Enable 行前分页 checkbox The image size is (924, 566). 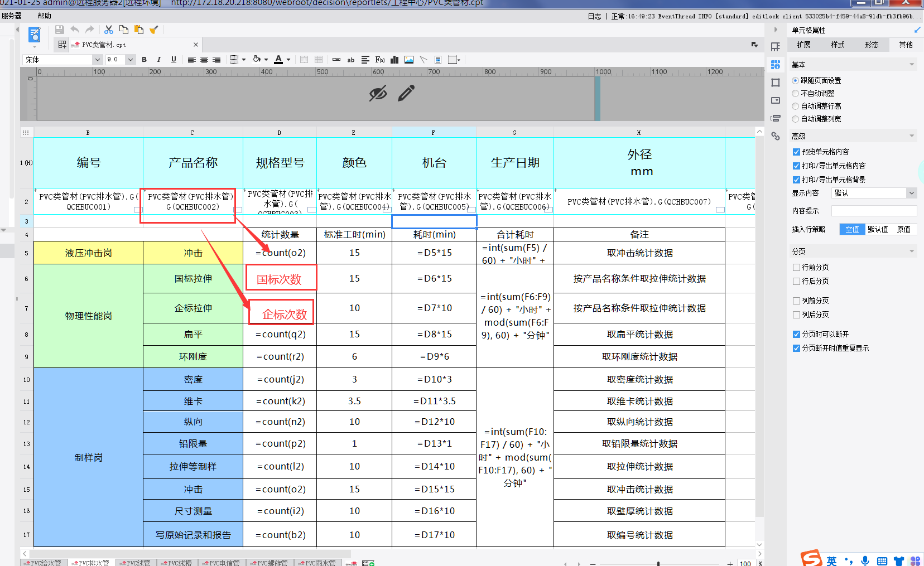pyautogui.click(x=796, y=267)
